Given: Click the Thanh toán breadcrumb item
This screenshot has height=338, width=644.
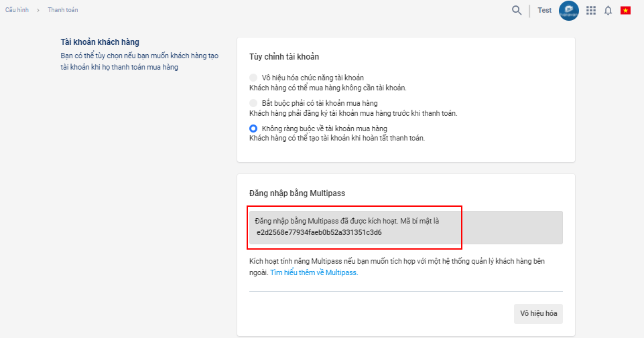Looking at the screenshot, I should [x=62, y=10].
